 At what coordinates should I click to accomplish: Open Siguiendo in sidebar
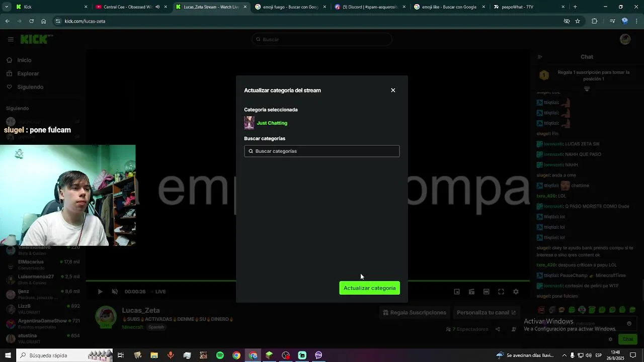tap(30, 87)
